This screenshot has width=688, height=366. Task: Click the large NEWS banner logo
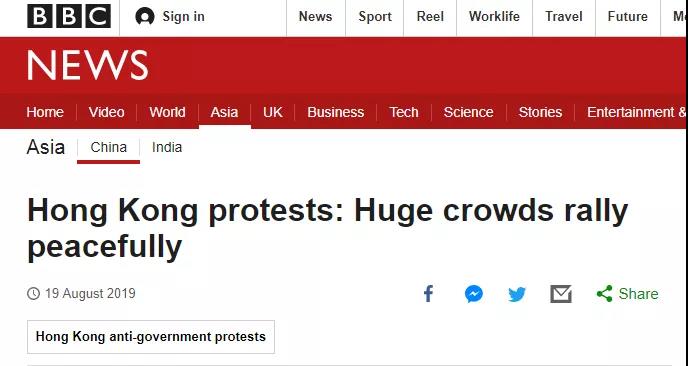coord(88,65)
